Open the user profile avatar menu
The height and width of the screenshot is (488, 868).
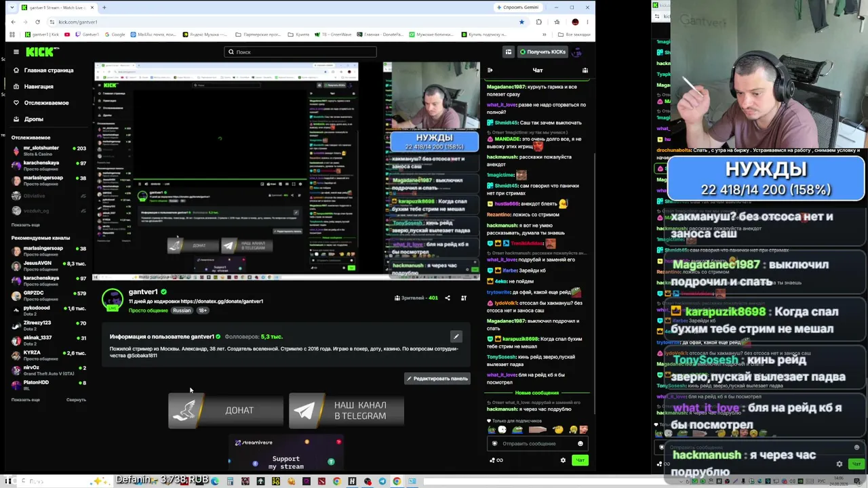point(577,52)
